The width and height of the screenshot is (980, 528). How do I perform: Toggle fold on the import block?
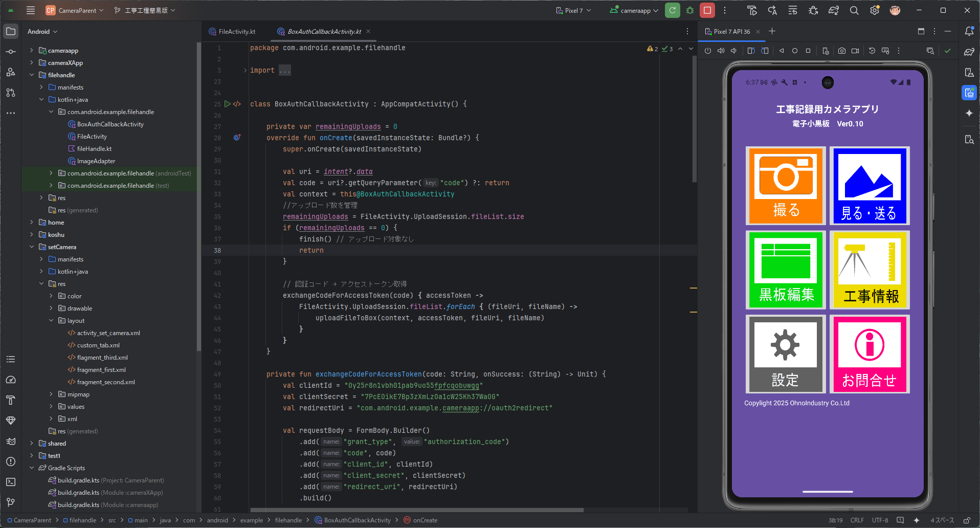[x=245, y=71]
